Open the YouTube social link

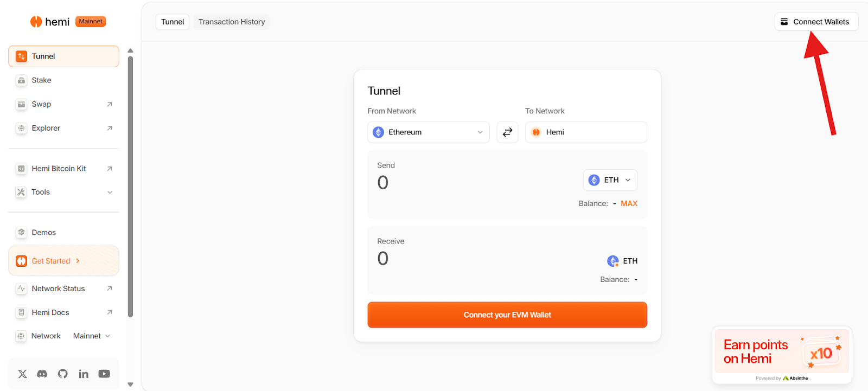104,374
